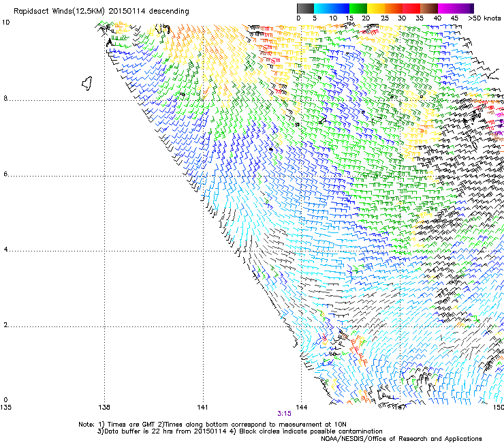Click the dark purple >50 knots swatch
This screenshot has height=443, width=504.
pyautogui.click(x=471, y=8)
